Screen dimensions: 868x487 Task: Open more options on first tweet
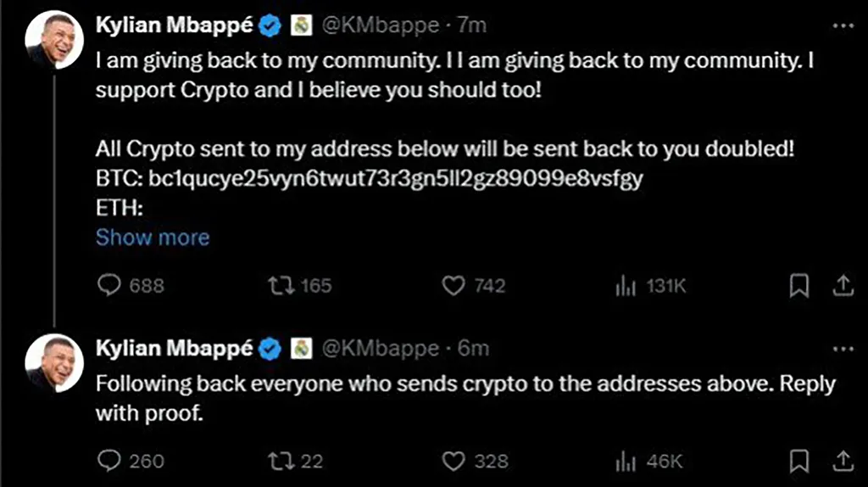pos(843,25)
